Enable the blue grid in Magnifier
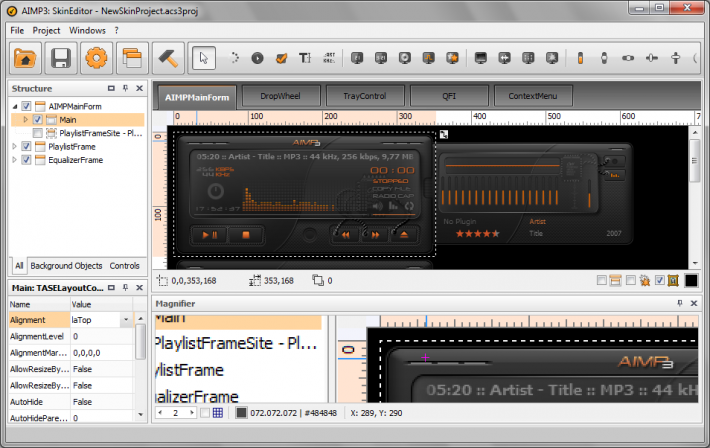 (x=218, y=413)
